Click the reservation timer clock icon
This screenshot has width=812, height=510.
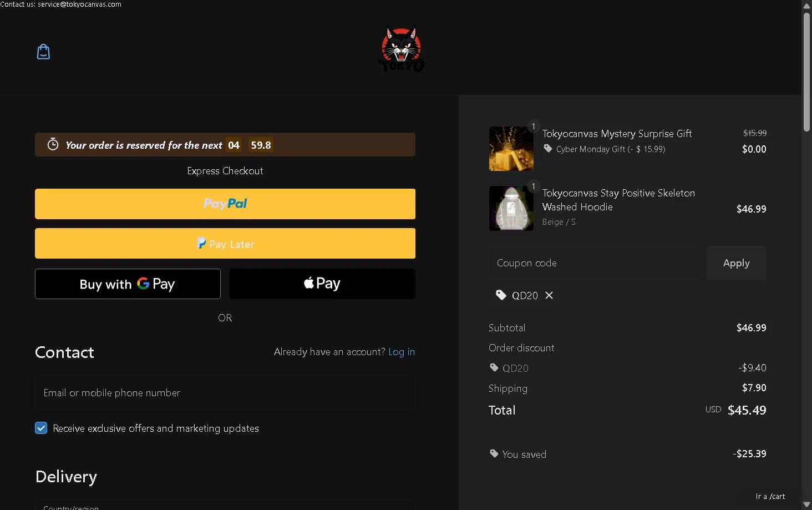[x=53, y=144]
